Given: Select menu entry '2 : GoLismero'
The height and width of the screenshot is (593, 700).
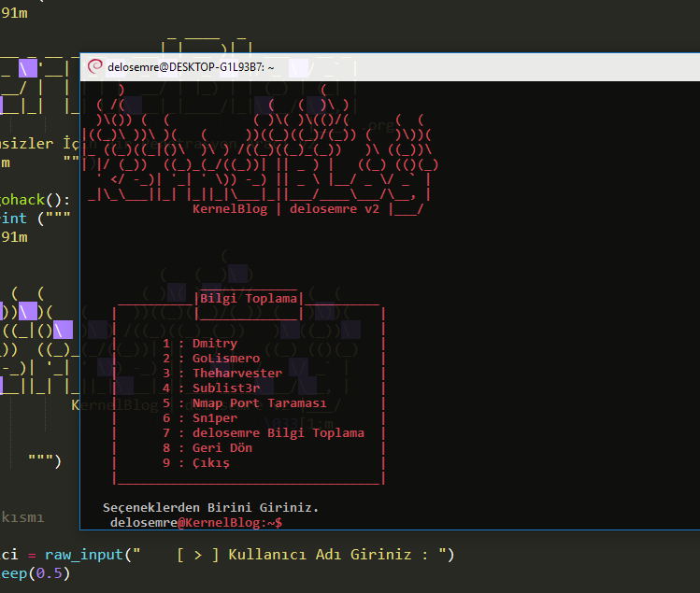Looking at the screenshot, I should tap(211, 359).
